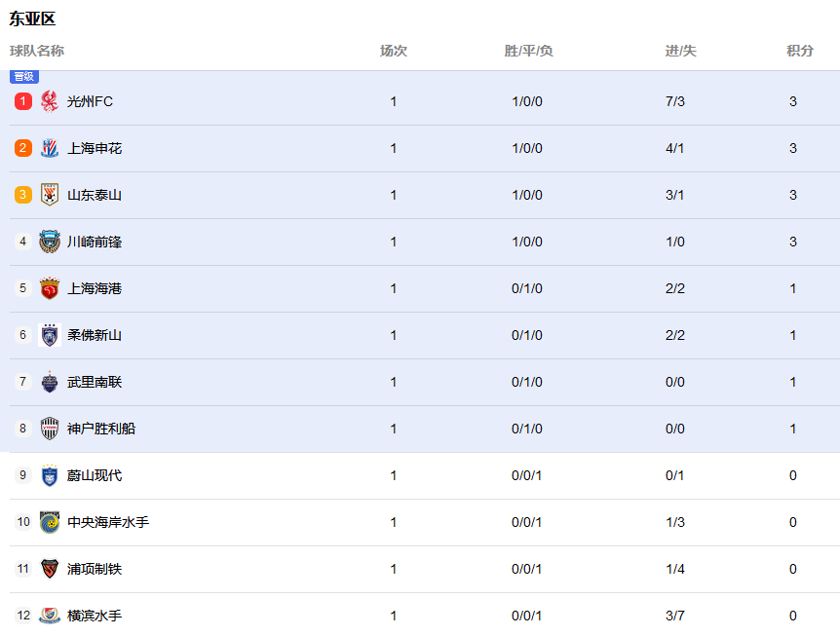Open the 浦项制铁 team crest
This screenshot has width=840, height=636.
50,569
